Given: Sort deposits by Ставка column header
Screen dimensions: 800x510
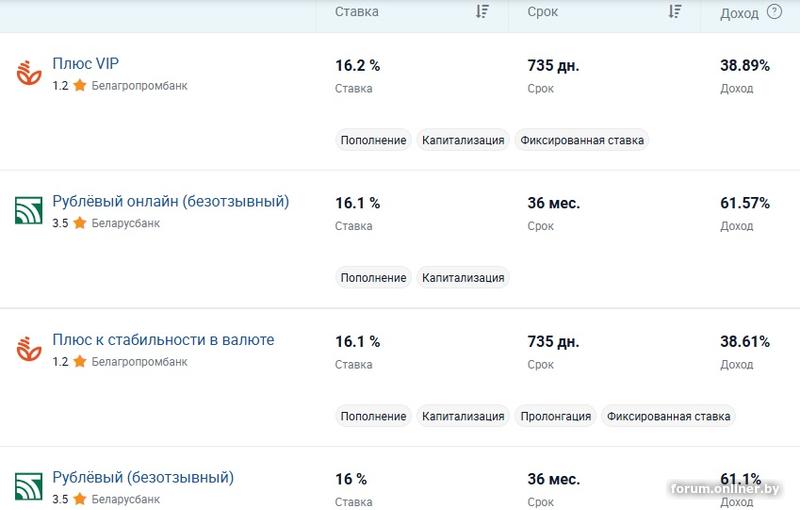Looking at the screenshot, I should pyautogui.click(x=357, y=12).
